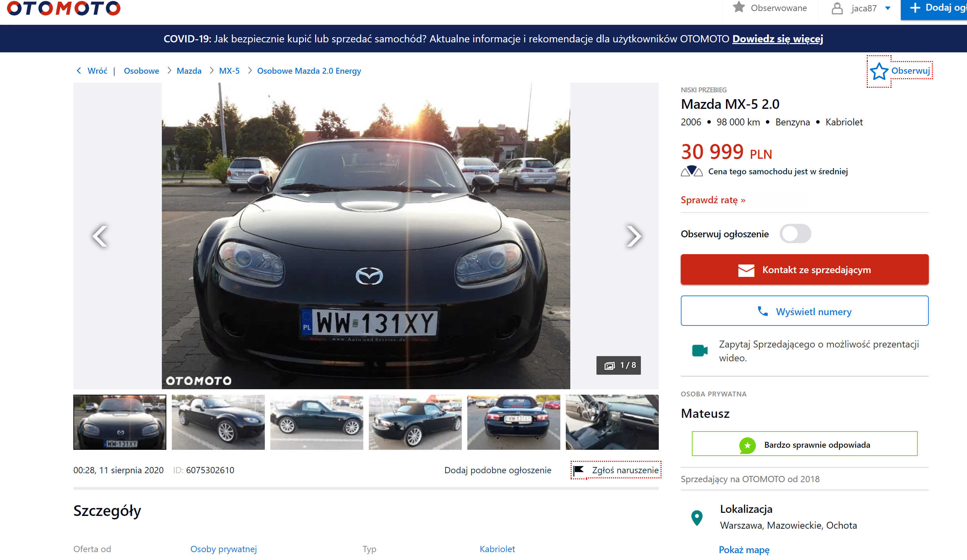Click the Mazda MX-5 2.0 title
The width and height of the screenshot is (967, 560).
(730, 104)
